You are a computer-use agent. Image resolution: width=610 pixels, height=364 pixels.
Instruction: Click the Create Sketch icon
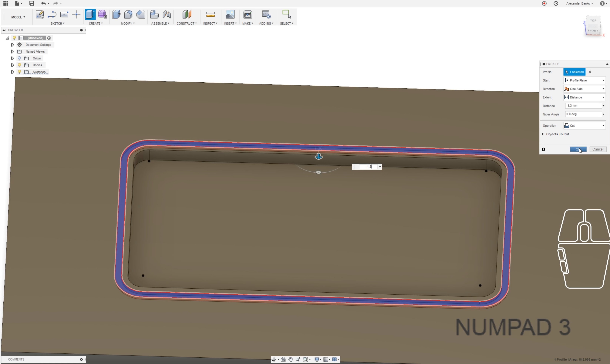pyautogui.click(x=39, y=15)
